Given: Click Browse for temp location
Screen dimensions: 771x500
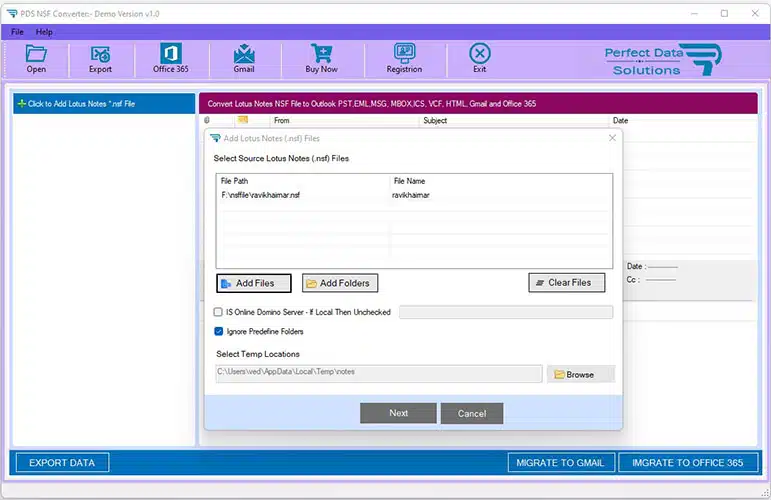Looking at the screenshot, I should 581,374.
